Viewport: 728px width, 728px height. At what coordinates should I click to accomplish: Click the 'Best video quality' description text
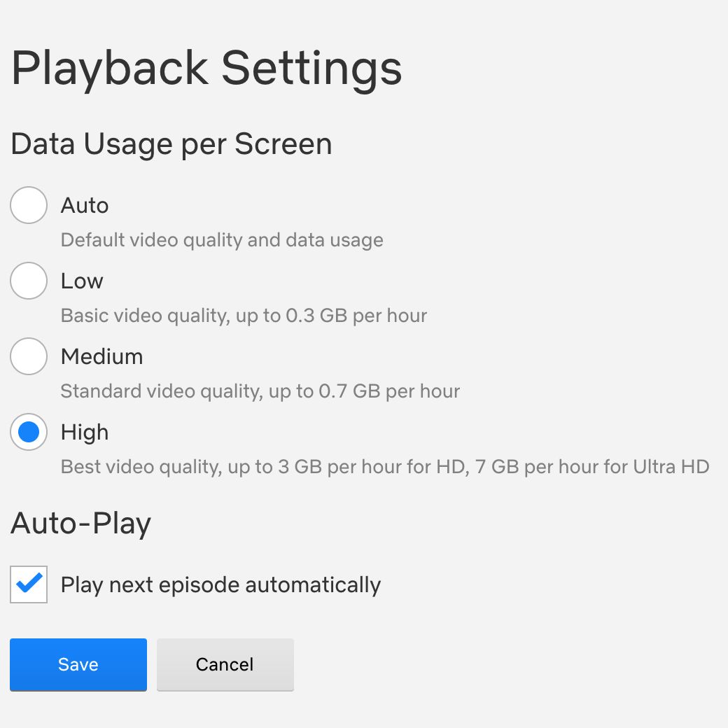pyautogui.click(x=385, y=467)
